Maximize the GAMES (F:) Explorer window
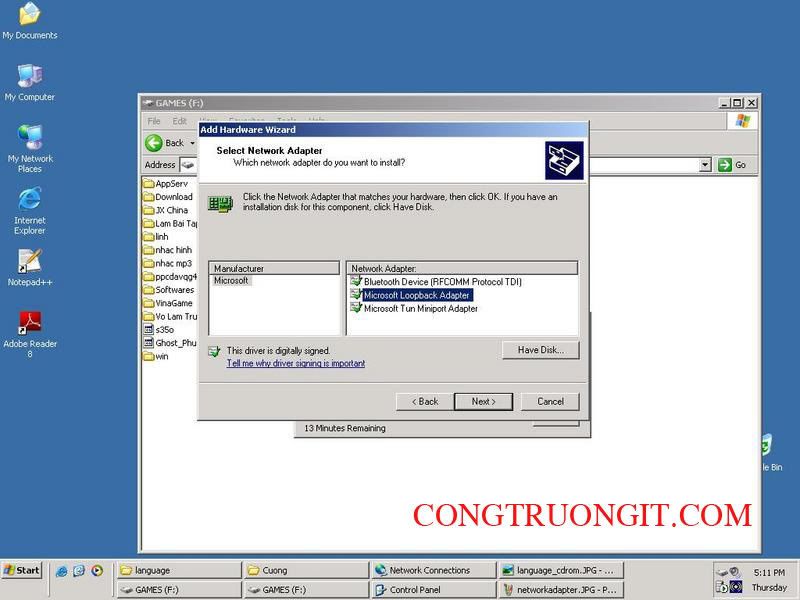The image size is (800, 600). click(737, 103)
